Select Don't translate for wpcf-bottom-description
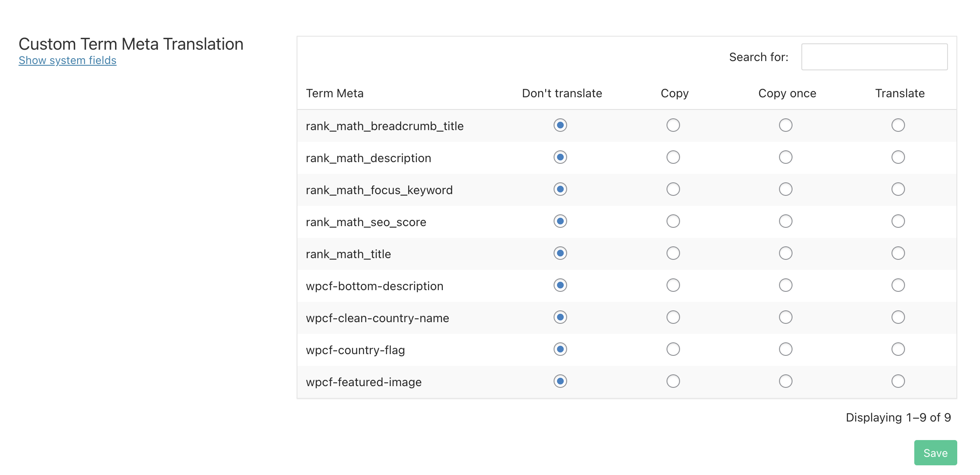This screenshot has height=475, width=980. tap(560, 285)
